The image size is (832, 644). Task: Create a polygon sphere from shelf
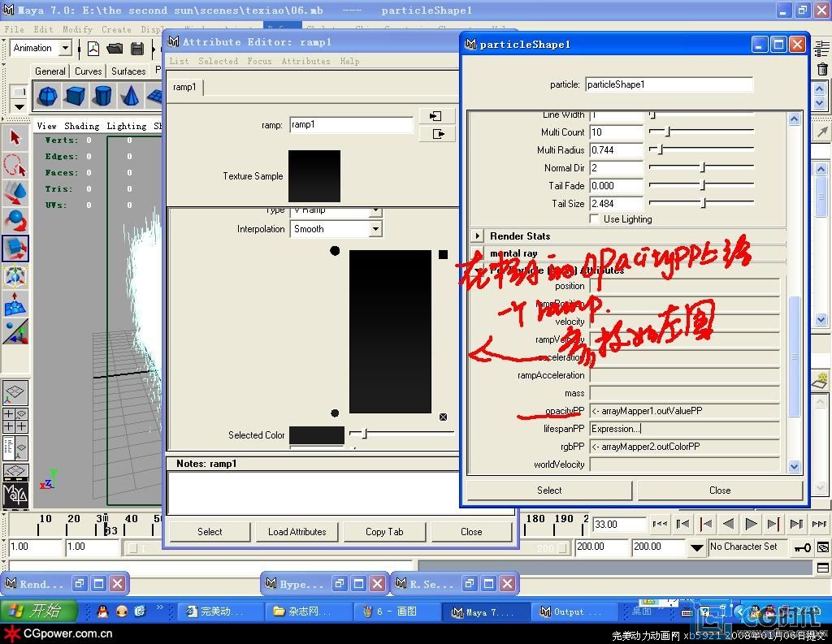coord(48,96)
